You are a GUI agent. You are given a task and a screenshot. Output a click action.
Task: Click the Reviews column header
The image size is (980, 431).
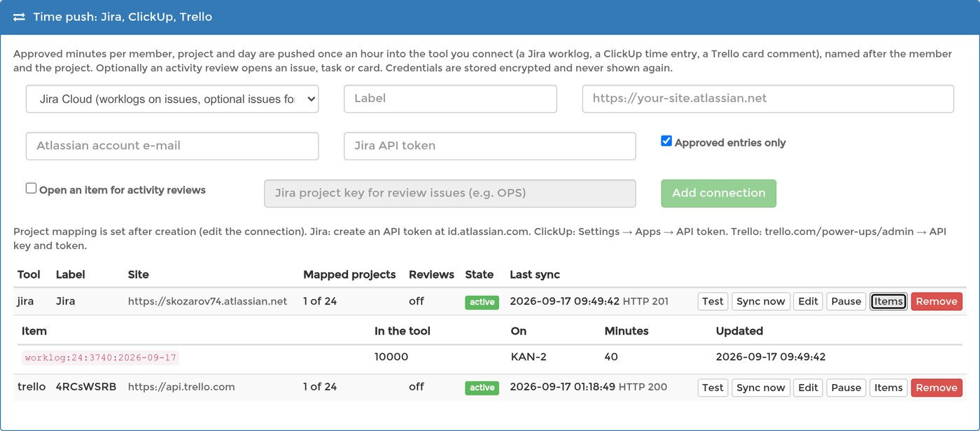tap(431, 274)
